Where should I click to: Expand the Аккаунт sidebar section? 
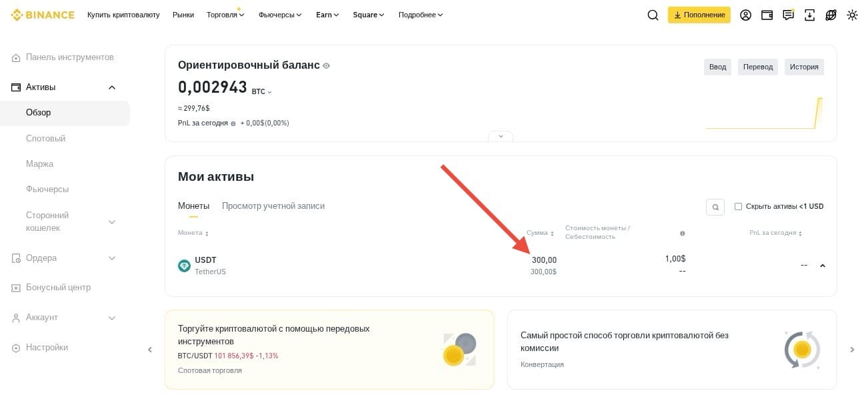[x=112, y=318]
